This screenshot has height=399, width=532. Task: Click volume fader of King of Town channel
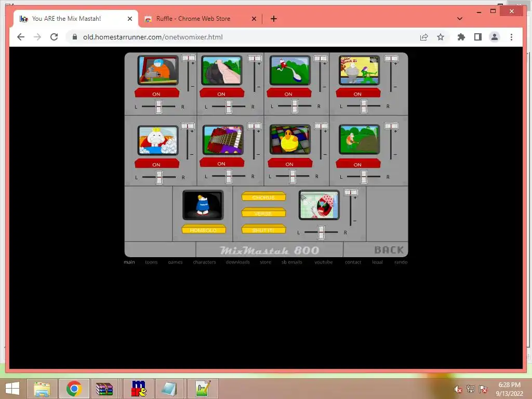187,126
